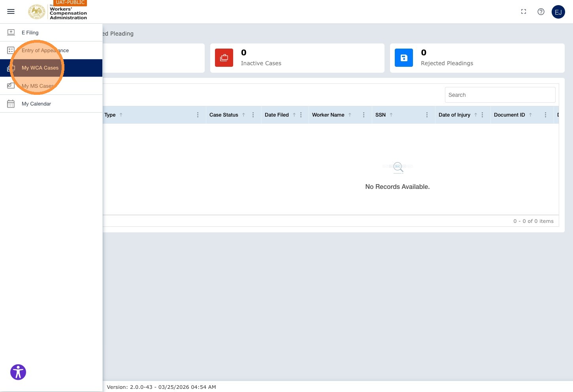573x392 pixels.
Task: Select My WCA Cases menu item
Action: coord(51,68)
